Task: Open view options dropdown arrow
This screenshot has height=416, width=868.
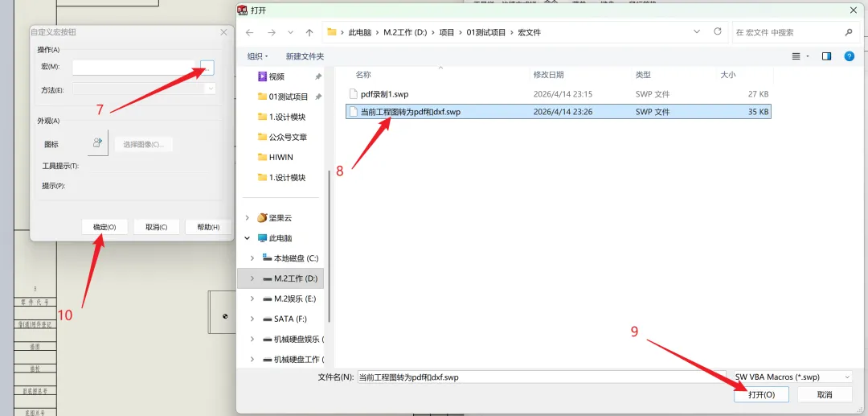Action: pyautogui.click(x=809, y=56)
